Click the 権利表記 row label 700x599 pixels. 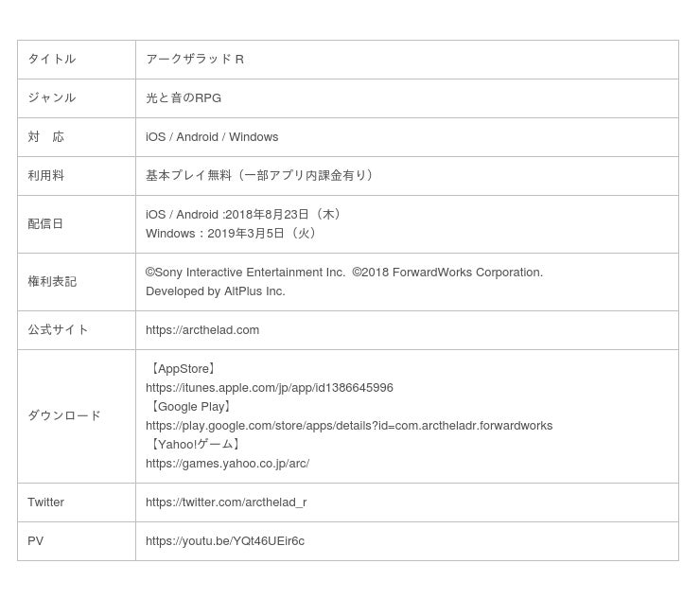click(x=52, y=282)
